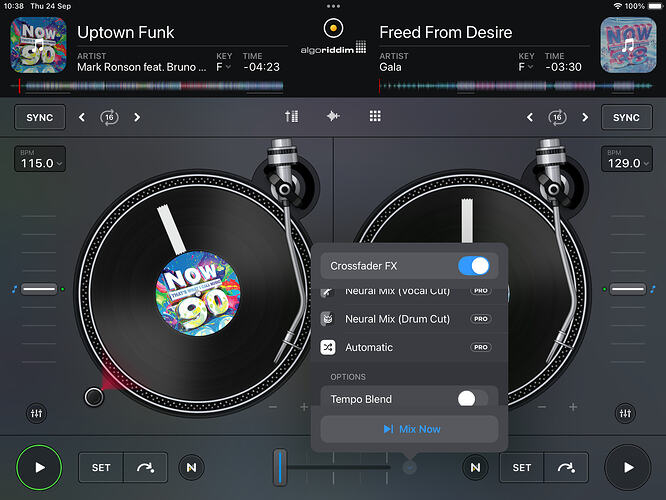This screenshot has width=666, height=500.
Task: Enable the Tempo Blend switch
Action: (473, 399)
